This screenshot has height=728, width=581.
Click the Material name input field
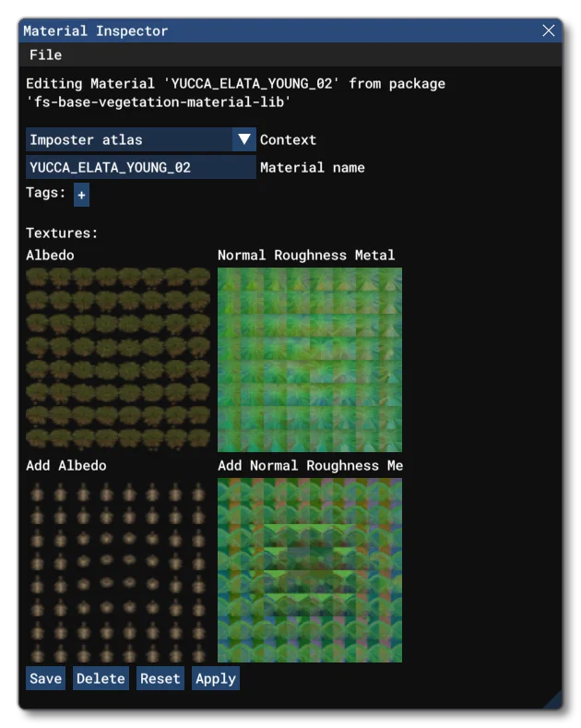(x=140, y=167)
